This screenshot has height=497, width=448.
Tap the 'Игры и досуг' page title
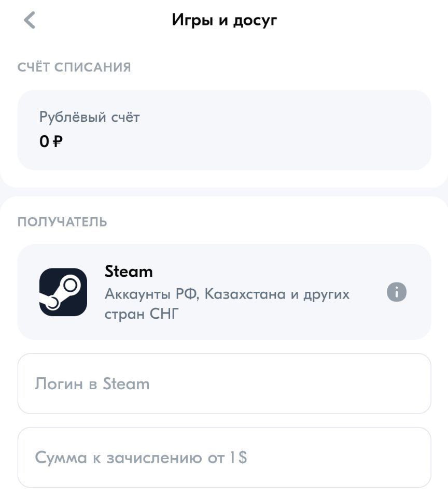[x=224, y=20]
